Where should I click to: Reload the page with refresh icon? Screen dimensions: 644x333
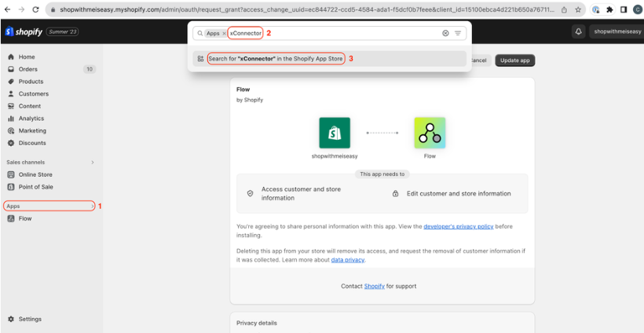click(x=35, y=9)
